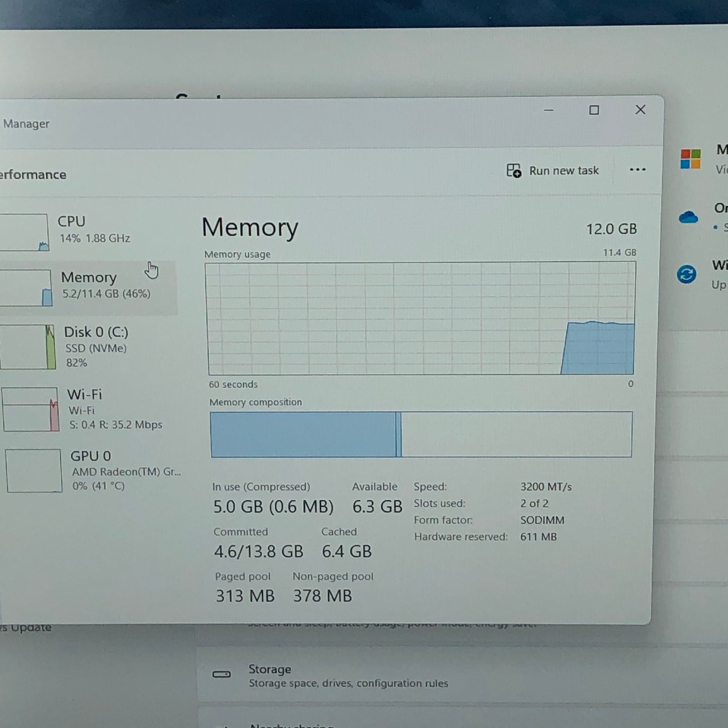The height and width of the screenshot is (728, 728).
Task: Click the Run new task icon
Action: click(514, 171)
